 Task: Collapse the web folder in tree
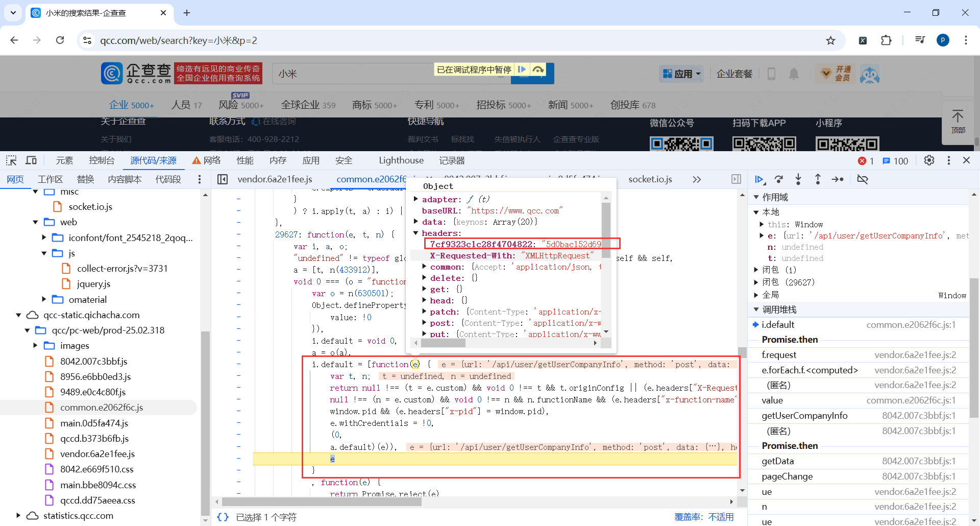point(35,222)
